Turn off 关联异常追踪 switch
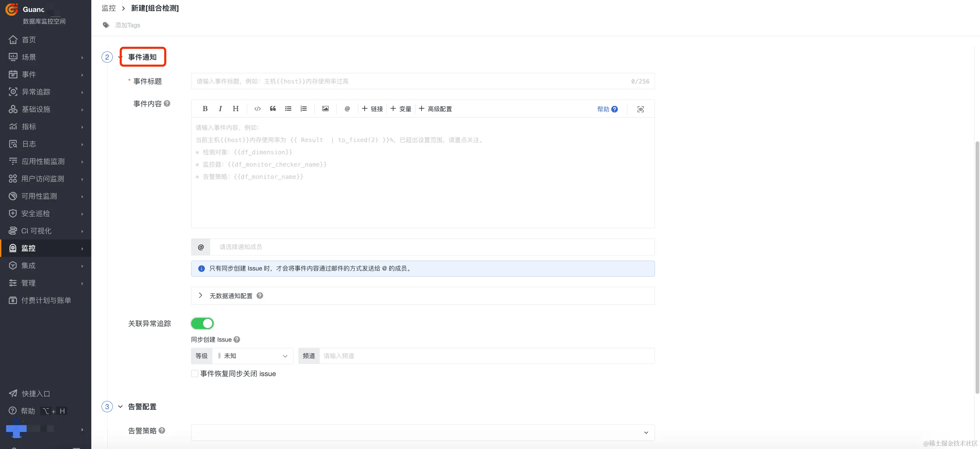Image resolution: width=980 pixels, height=449 pixels. pos(202,324)
